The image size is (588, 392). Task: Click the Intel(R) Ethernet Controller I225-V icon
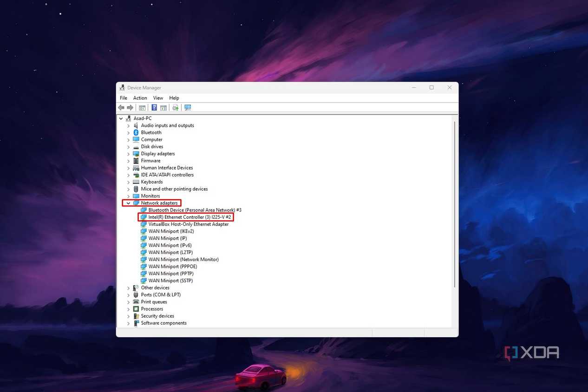[144, 217]
